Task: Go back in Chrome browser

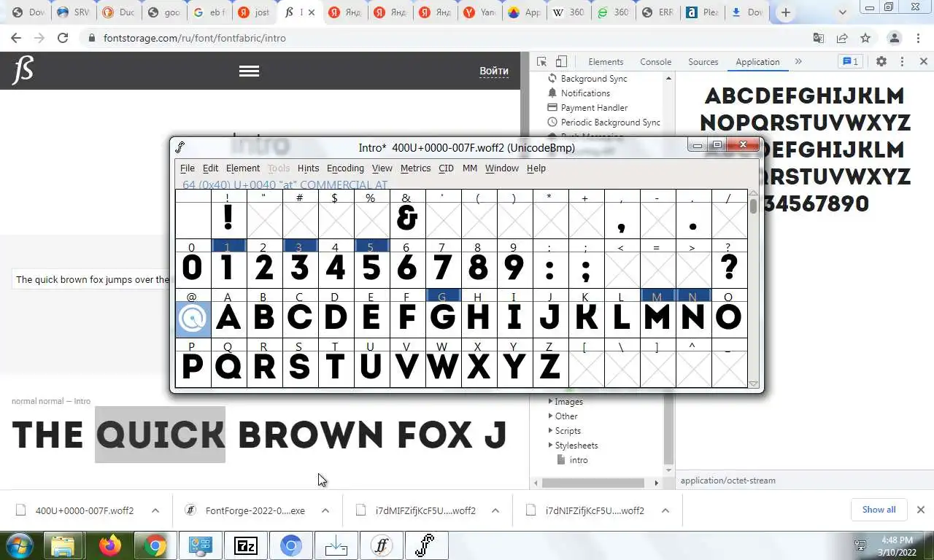Action: pyautogui.click(x=16, y=38)
